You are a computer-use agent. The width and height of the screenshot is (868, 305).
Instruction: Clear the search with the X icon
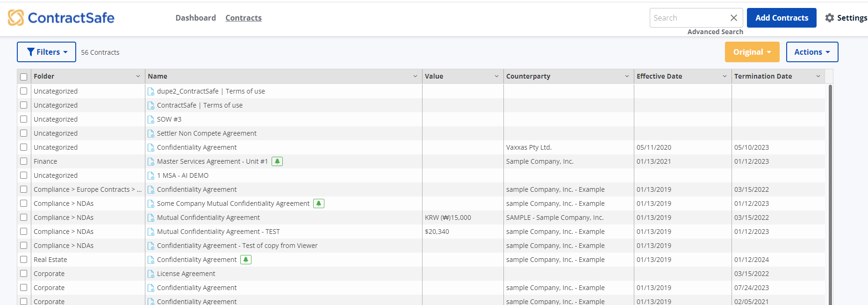point(734,18)
